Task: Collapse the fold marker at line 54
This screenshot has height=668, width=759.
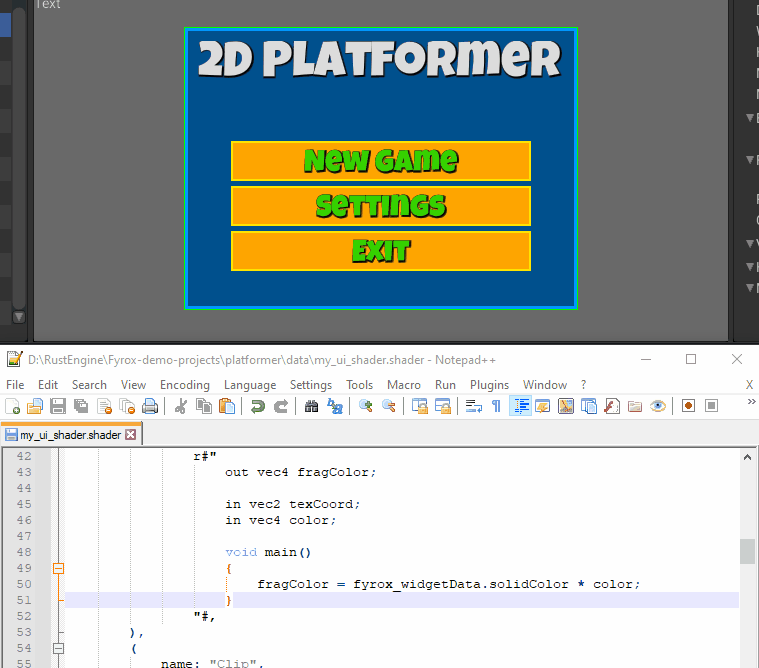Action: point(58,648)
